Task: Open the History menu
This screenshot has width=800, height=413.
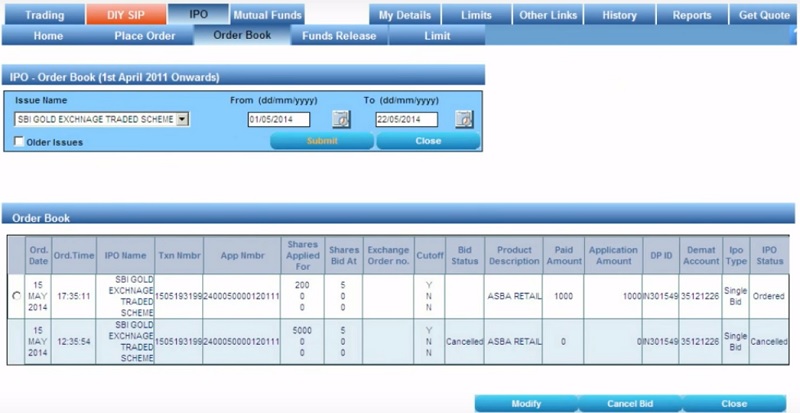Action: (619, 15)
